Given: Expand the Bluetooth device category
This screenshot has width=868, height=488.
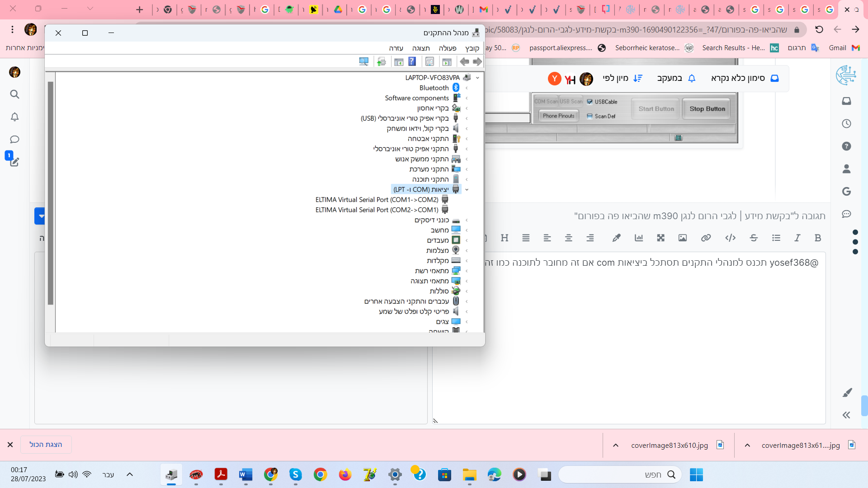Looking at the screenshot, I should pos(467,88).
